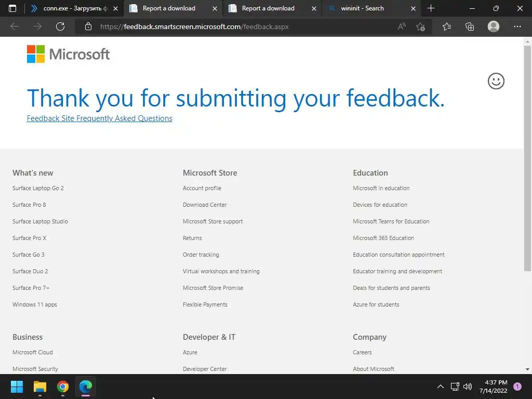Open Microsoft Store Promise link
This screenshot has height=399, width=532.
[x=213, y=288]
